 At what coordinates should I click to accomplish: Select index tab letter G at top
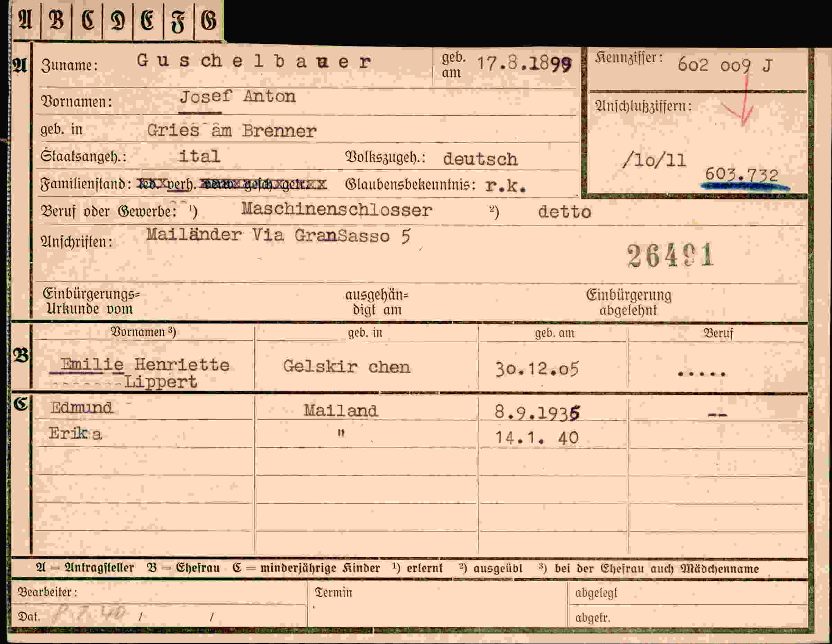click(x=209, y=19)
